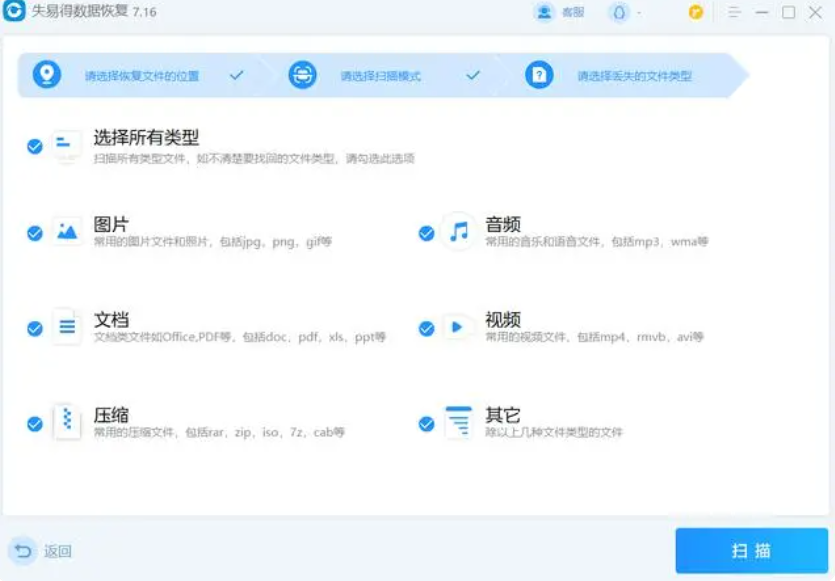Click the 压缩 archive zipper icon
The height and width of the screenshot is (581, 835).
click(x=67, y=422)
